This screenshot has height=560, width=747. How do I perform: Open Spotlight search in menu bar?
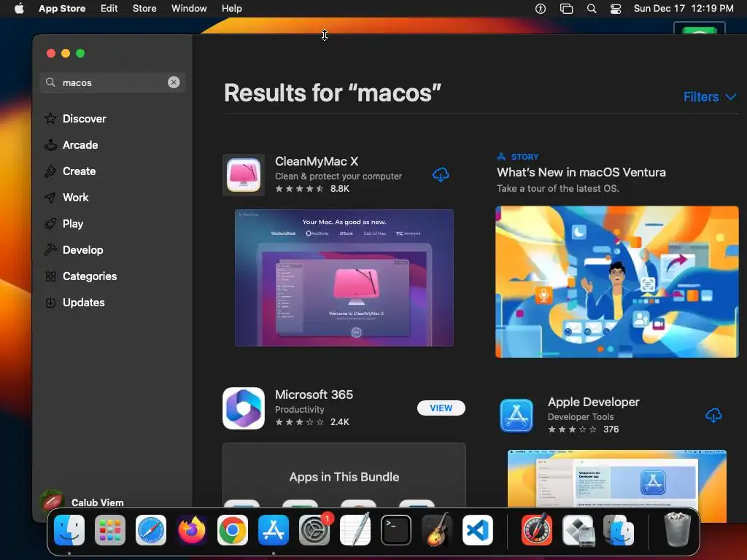tap(591, 9)
